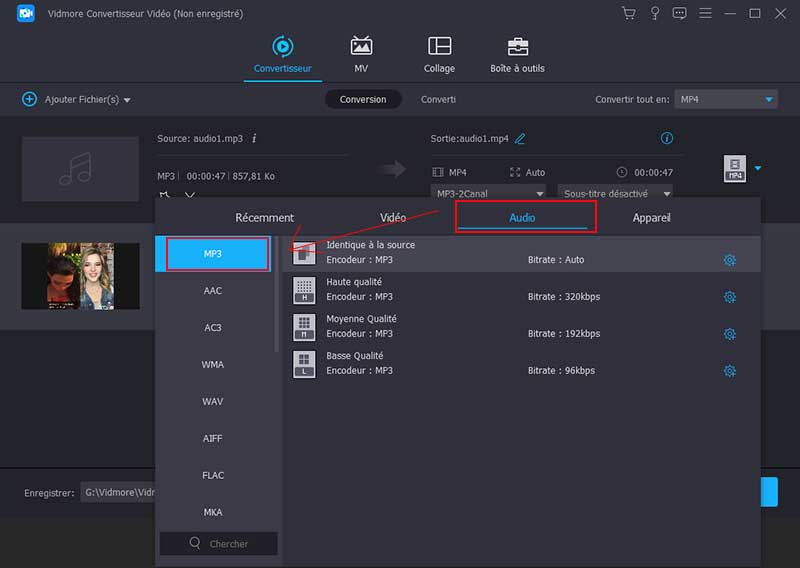Open the hamburger menu icon

tap(705, 13)
